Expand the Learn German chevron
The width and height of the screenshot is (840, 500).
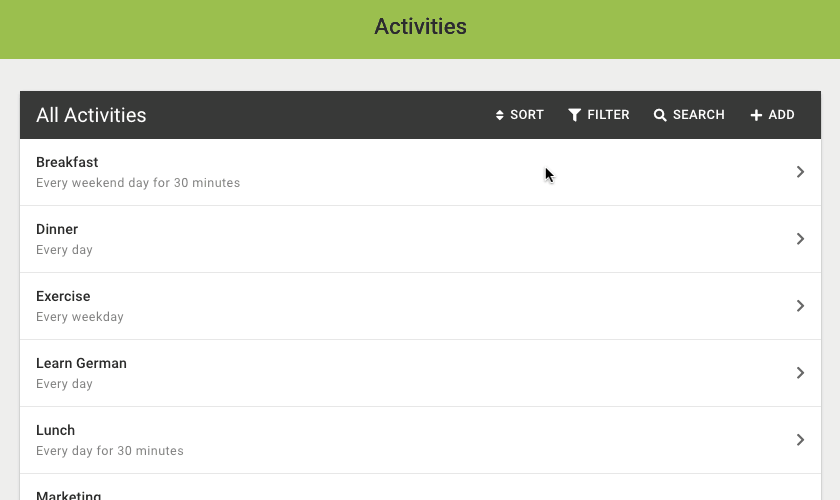(800, 373)
